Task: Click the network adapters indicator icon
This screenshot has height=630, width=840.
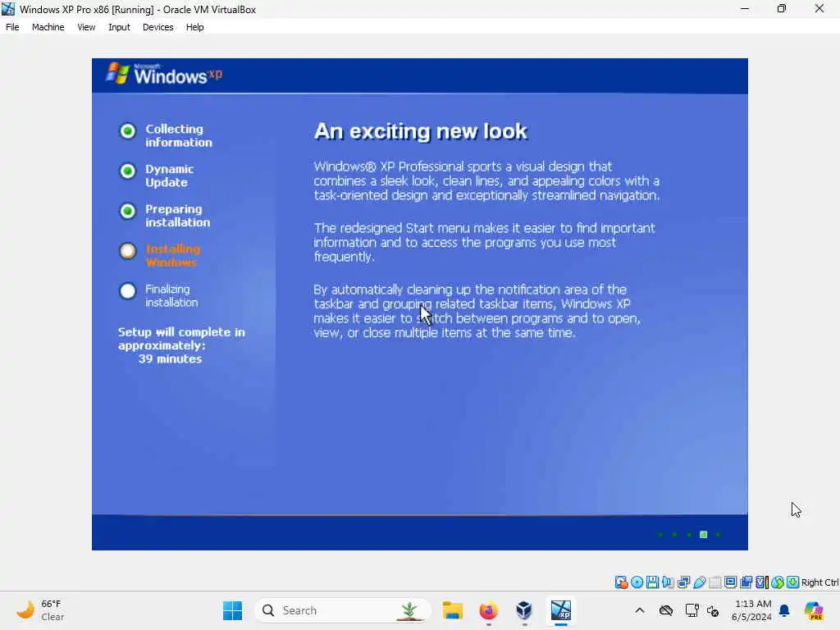Action: pyautogui.click(x=683, y=582)
